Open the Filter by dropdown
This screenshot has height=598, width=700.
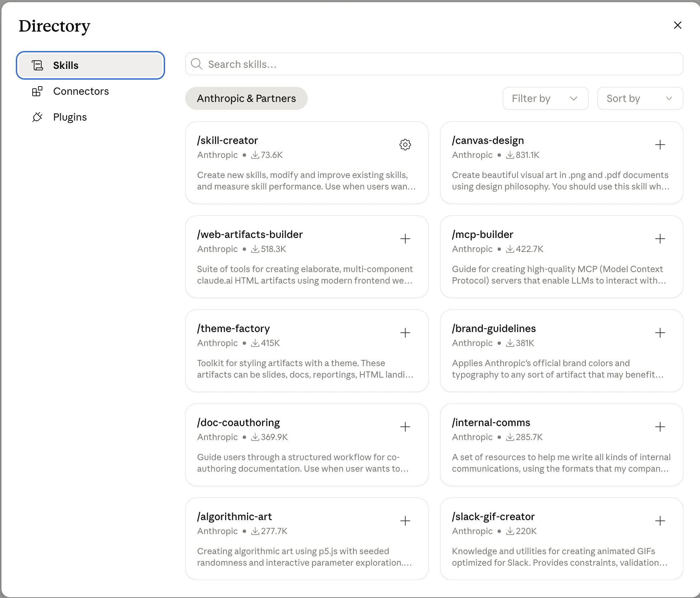[x=545, y=98]
